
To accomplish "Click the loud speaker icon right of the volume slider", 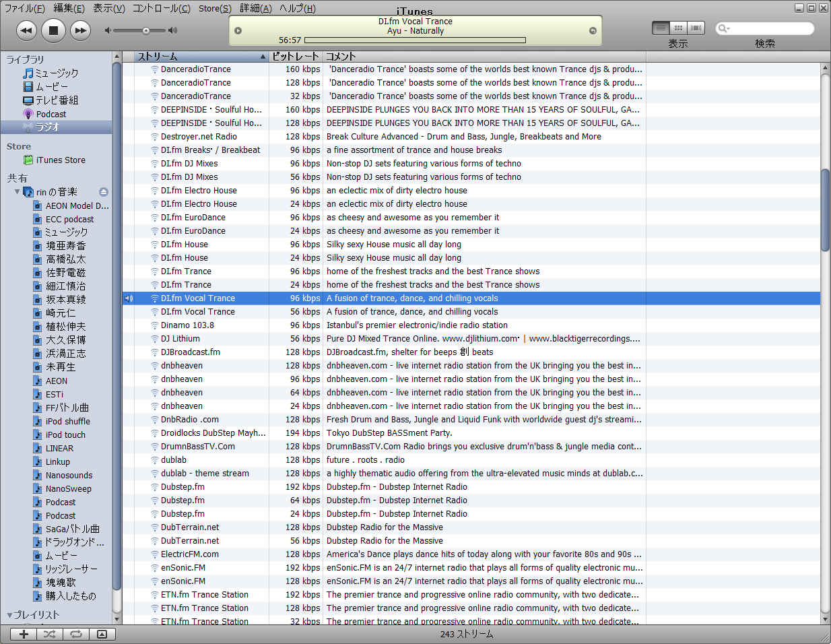I will point(172,30).
